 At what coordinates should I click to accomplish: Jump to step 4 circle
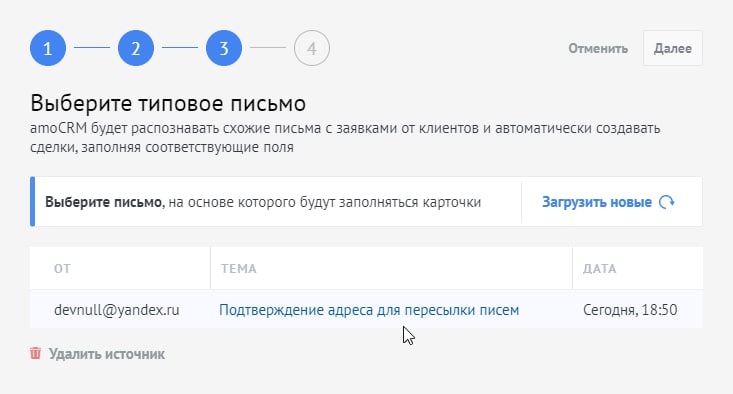[x=312, y=48]
